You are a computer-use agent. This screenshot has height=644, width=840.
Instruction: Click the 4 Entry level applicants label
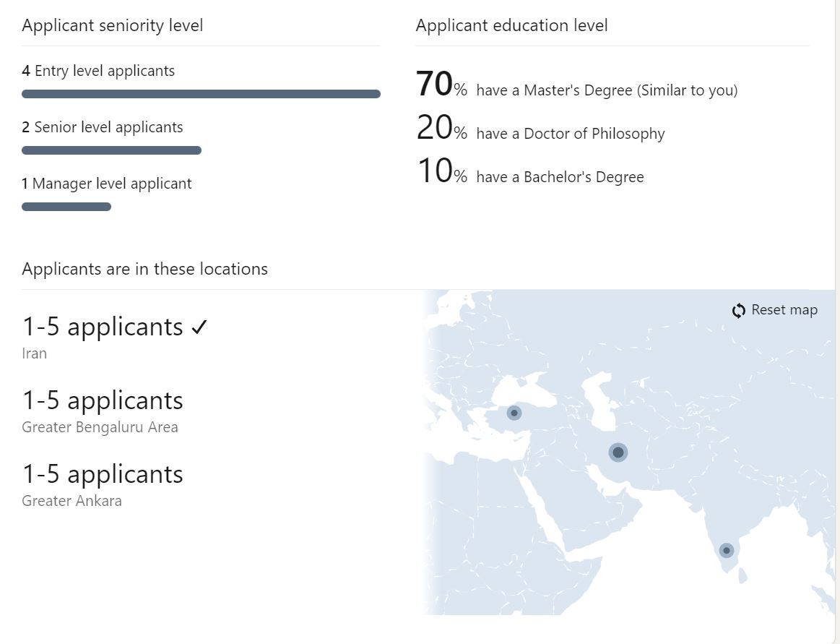point(98,71)
